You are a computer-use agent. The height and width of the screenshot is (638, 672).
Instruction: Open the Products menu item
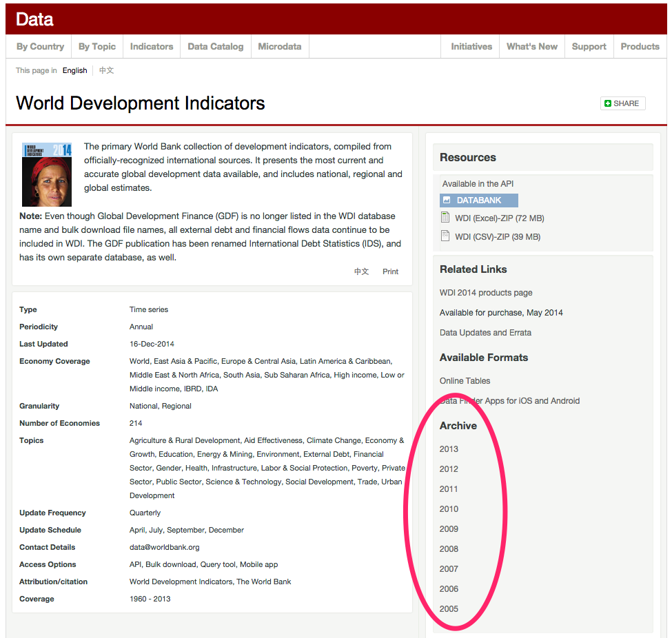[x=640, y=46]
